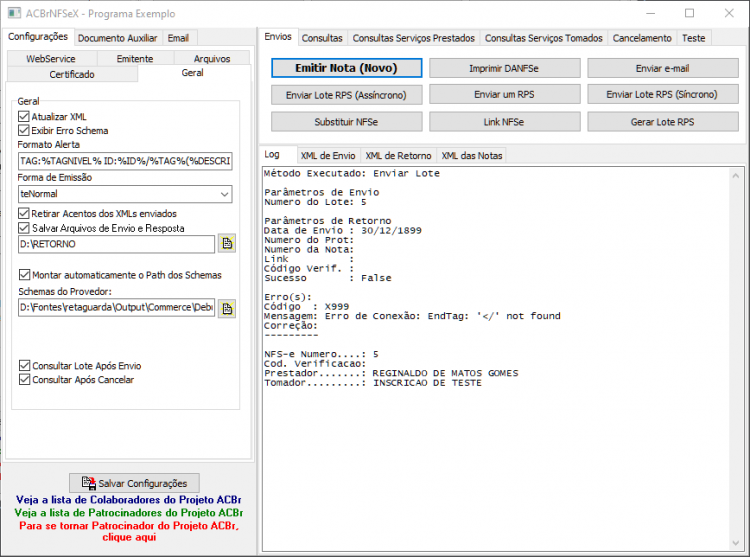This screenshot has height=557, width=750.
Task: Click log line 'Data de Envio : 30/12/1899'
Action: [x=342, y=230]
